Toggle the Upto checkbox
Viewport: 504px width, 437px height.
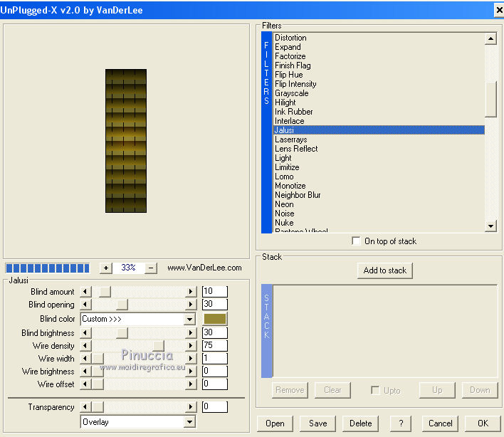pos(375,390)
